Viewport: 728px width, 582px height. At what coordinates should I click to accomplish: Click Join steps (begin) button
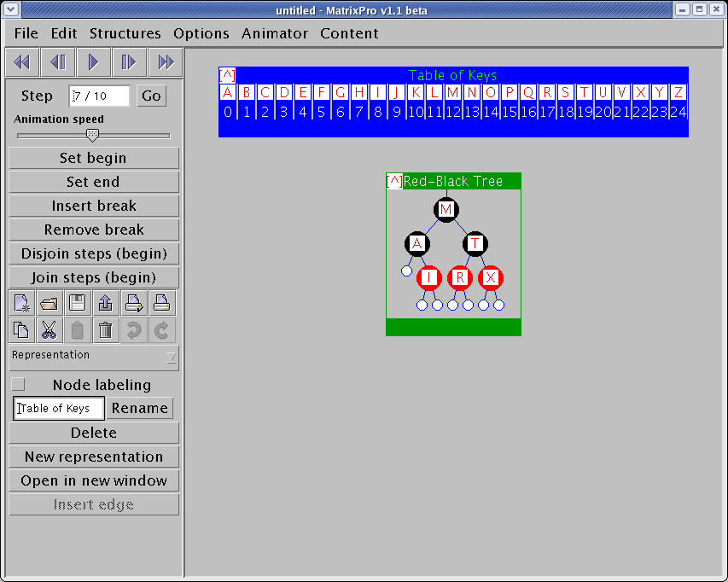point(94,277)
